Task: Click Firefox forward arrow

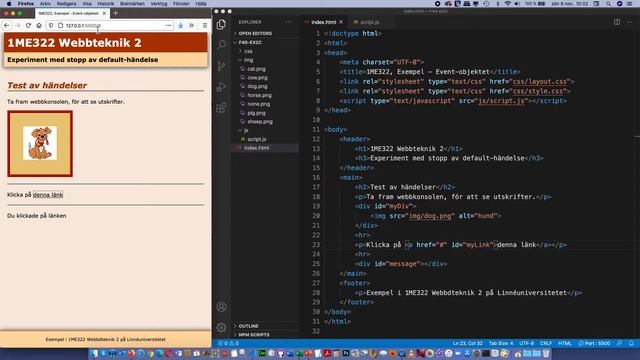Action: point(18,25)
